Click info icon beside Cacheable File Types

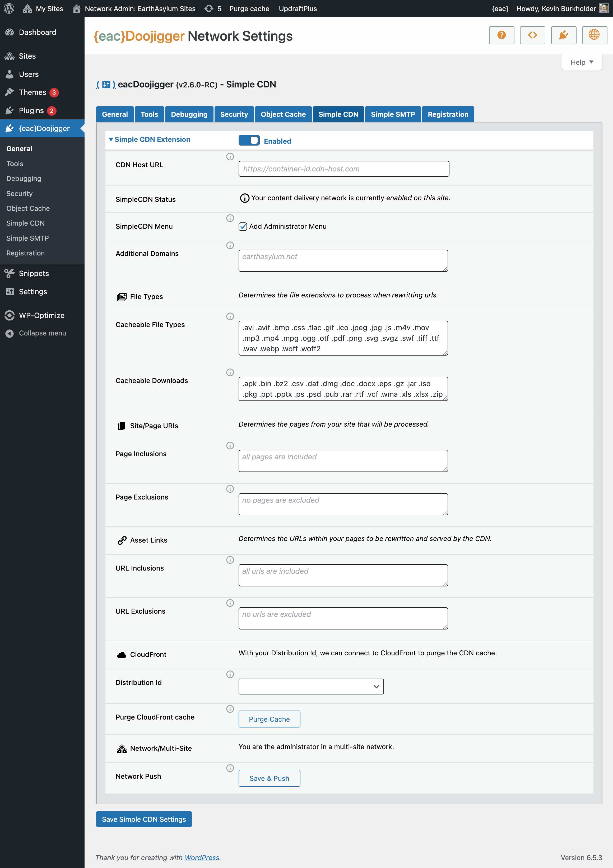(x=230, y=316)
